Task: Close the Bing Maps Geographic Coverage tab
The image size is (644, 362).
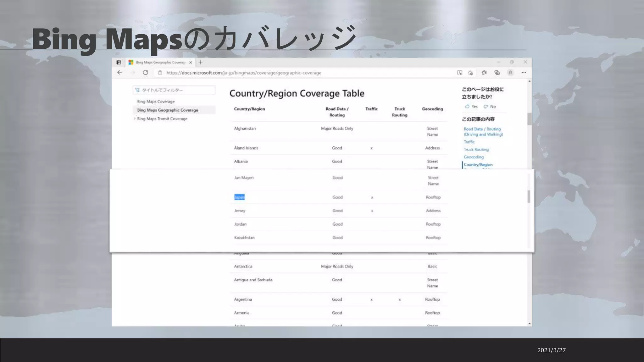Action: coord(191,62)
